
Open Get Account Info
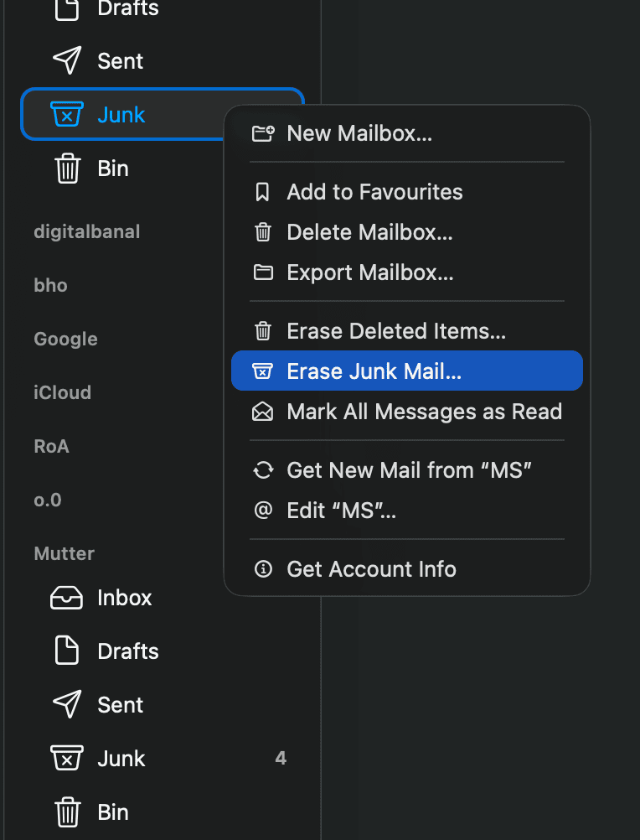[406, 569]
